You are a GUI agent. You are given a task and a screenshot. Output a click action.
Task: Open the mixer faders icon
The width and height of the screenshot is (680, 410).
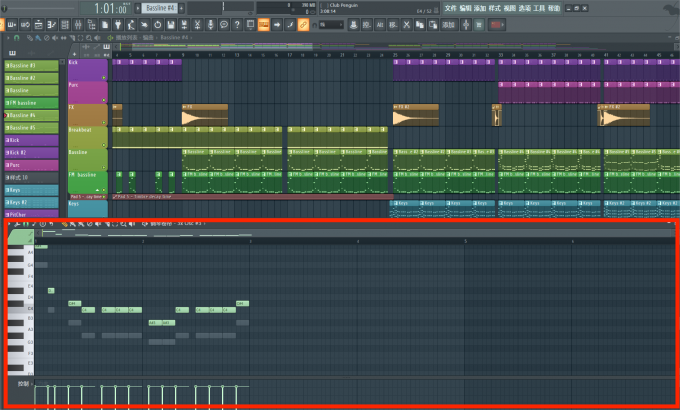(x=78, y=25)
